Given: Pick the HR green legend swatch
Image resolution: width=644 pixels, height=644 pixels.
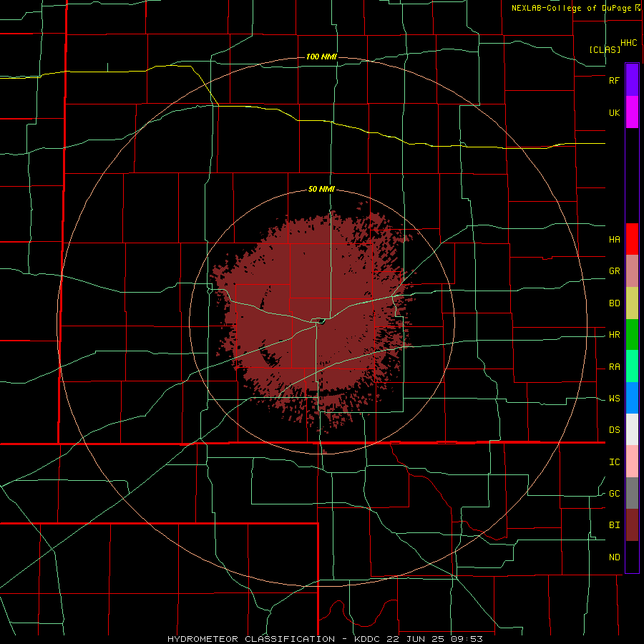Looking at the screenshot, I should coord(632,334).
